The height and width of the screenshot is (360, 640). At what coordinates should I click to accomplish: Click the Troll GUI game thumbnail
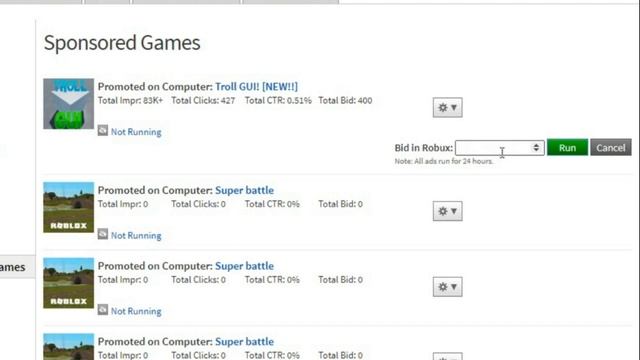tap(69, 104)
